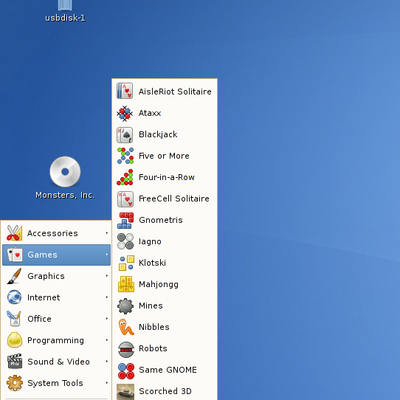The height and width of the screenshot is (400, 400).
Task: Start Four-in-a-Row from the Games list
Action: (165, 177)
